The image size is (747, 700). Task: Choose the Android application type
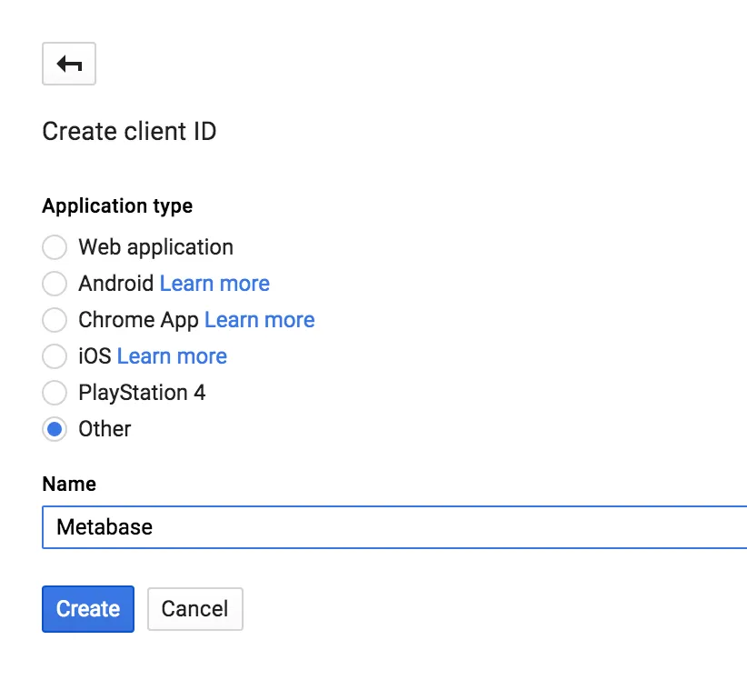[x=55, y=284]
